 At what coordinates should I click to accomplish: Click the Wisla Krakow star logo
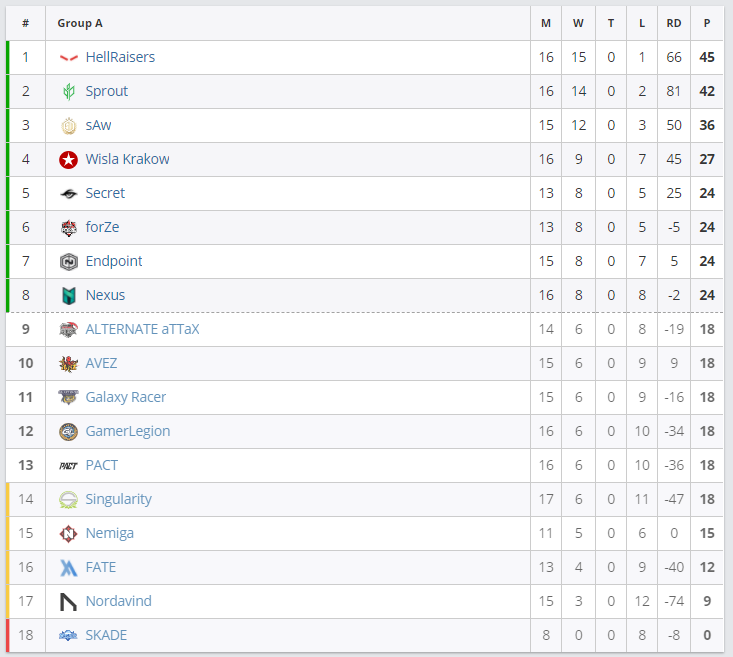68,160
